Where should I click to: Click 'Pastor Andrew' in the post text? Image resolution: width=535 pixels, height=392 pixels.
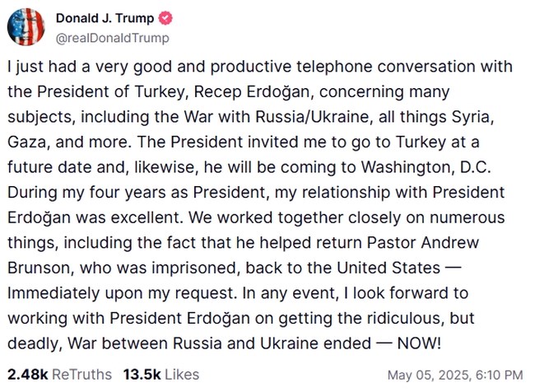pos(423,243)
